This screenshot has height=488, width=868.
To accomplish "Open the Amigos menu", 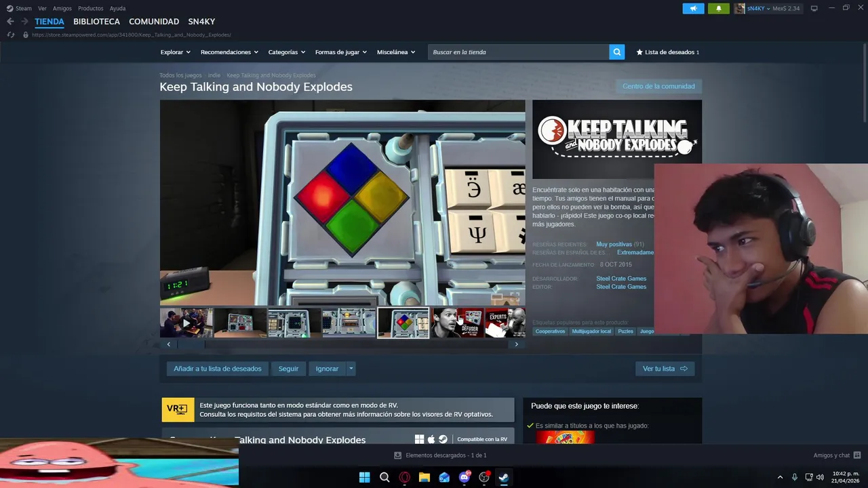I will [x=62, y=8].
